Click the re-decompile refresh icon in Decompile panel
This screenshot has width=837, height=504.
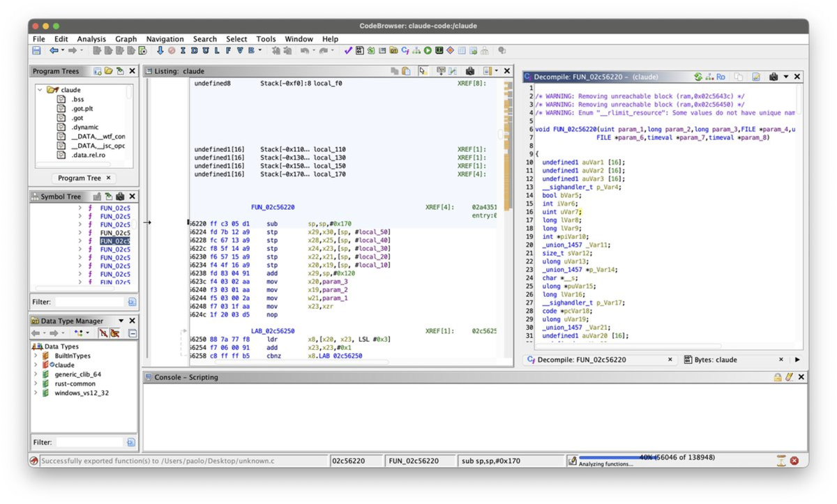pos(698,77)
